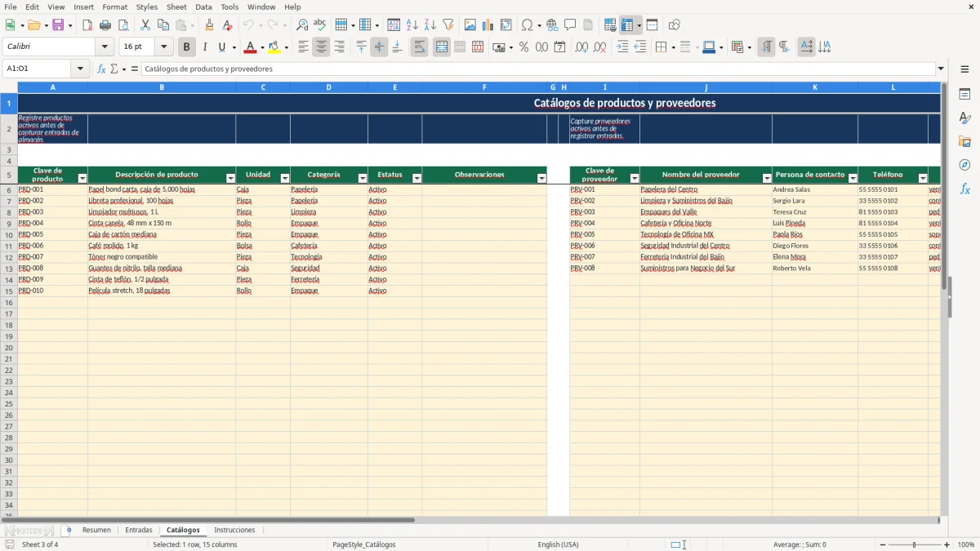This screenshot has height=551, width=980.
Task: Switch to the Resumen sheet tab
Action: click(96, 530)
